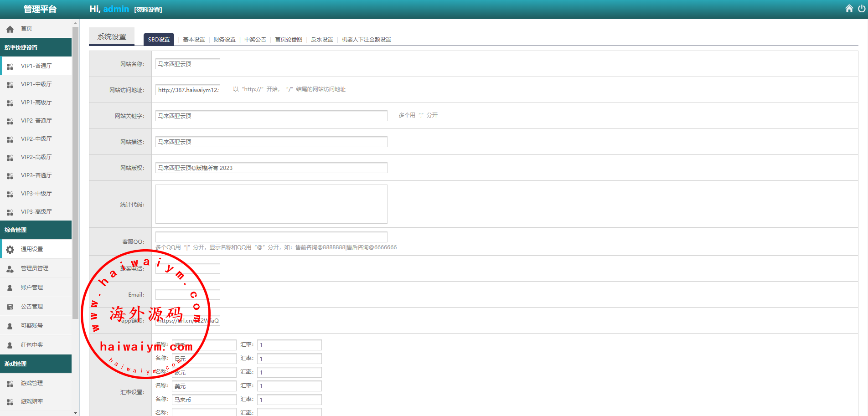This screenshot has height=416, width=868.
Task: Click the 公告管理 sidebar icon
Action: 10,307
